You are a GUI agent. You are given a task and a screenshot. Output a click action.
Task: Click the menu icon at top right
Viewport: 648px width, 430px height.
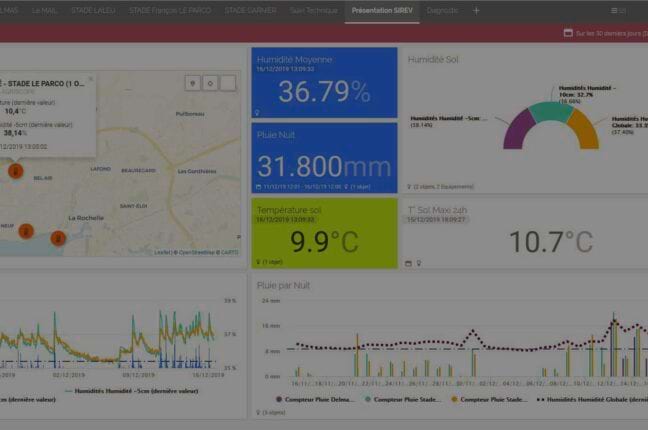coord(618,10)
